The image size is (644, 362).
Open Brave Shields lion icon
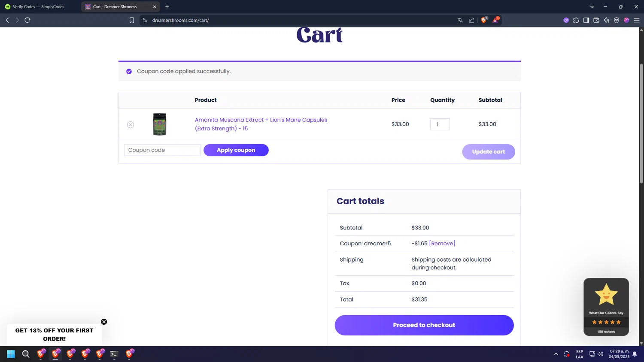(484, 20)
